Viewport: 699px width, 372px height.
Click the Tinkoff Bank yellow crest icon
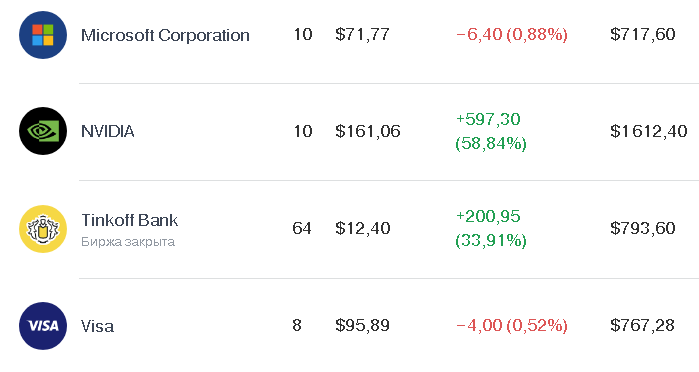click(x=43, y=229)
